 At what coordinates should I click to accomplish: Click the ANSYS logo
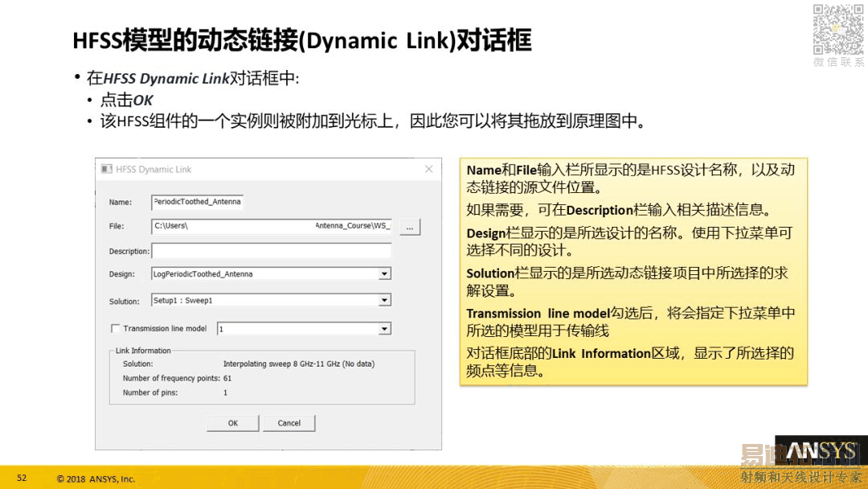tap(821, 452)
